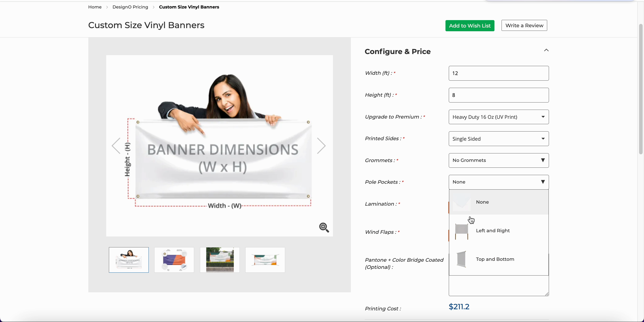The width and height of the screenshot is (644, 322).
Task: Open DesignO Pricing breadcrumb link
Action: click(130, 7)
